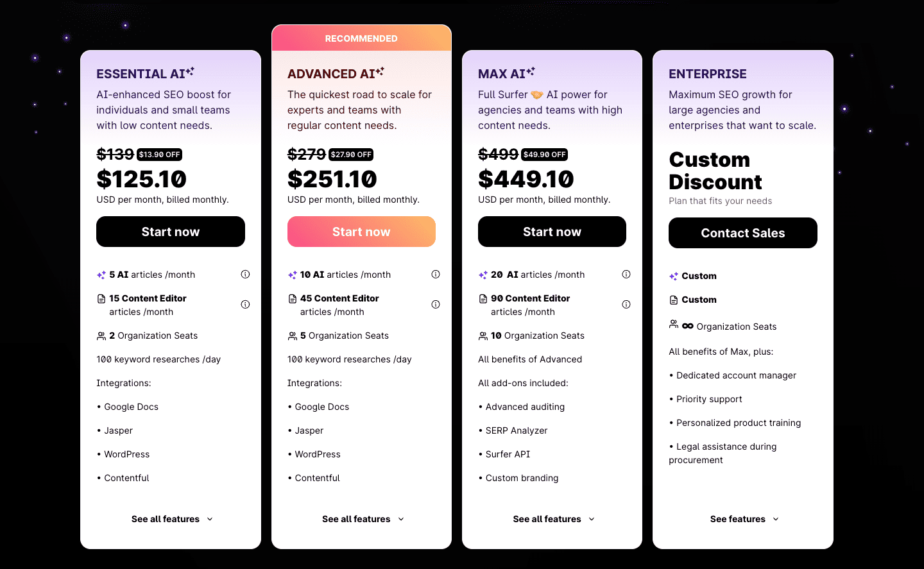Expand Max AI 'See all features'
The height and width of the screenshot is (569, 924).
pyautogui.click(x=553, y=519)
